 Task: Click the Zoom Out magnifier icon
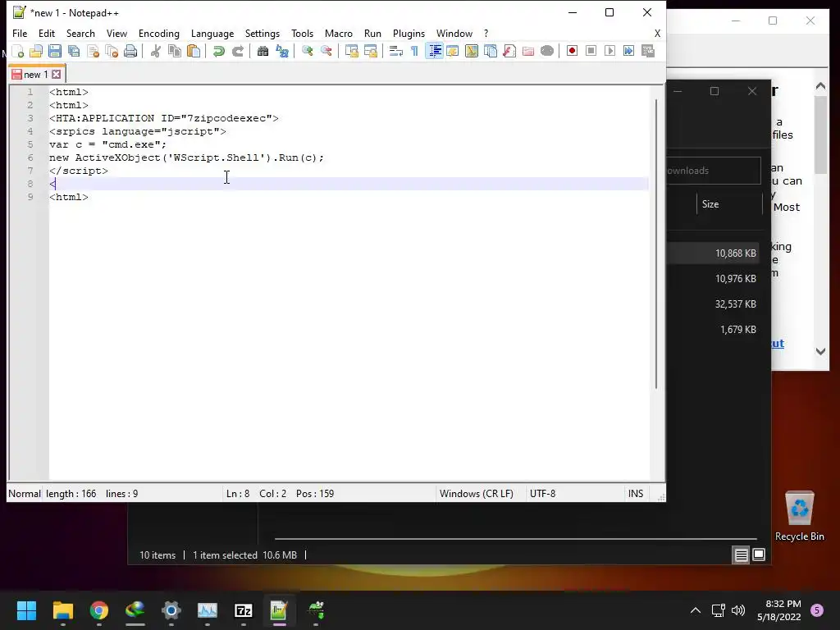tap(326, 51)
